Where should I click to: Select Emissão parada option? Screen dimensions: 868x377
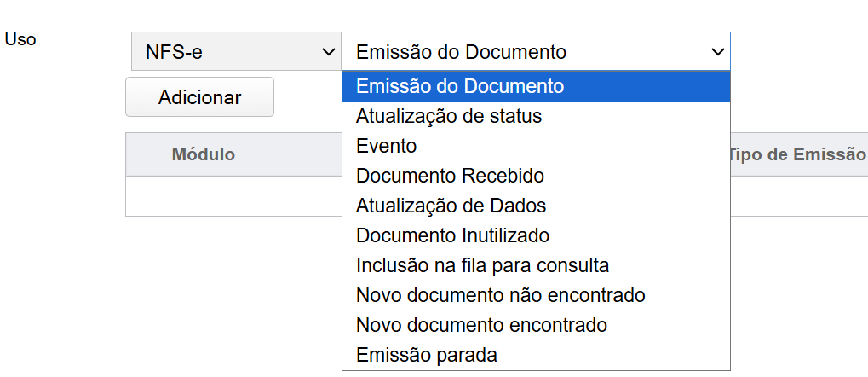426,355
